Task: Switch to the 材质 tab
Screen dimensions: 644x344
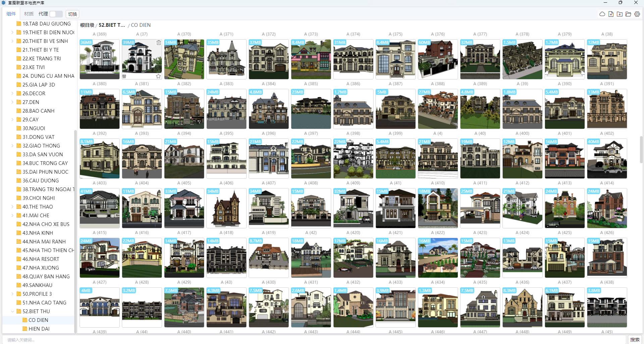Action: 29,14
